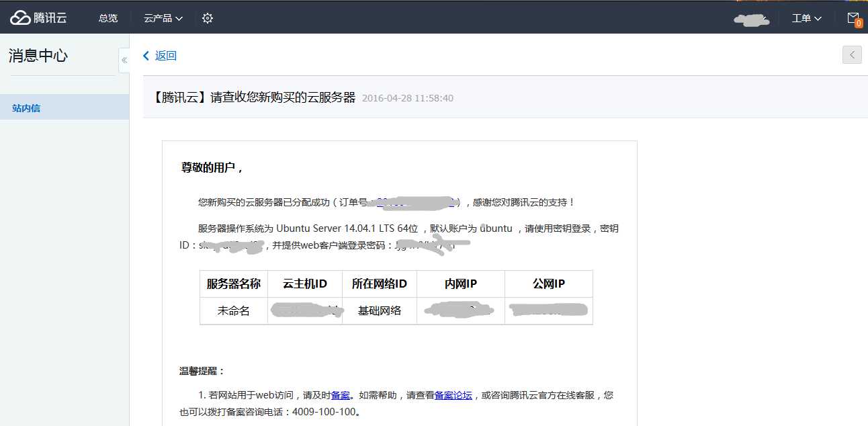Click the 服务器名称 column header
The image size is (868, 426).
(x=234, y=284)
